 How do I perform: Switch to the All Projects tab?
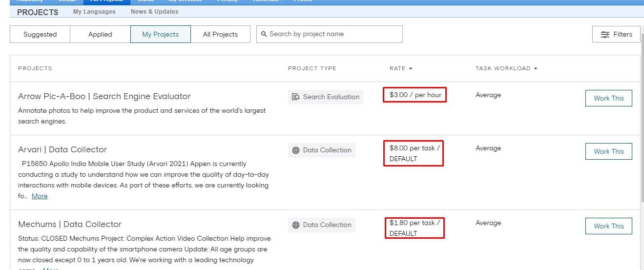pos(220,34)
